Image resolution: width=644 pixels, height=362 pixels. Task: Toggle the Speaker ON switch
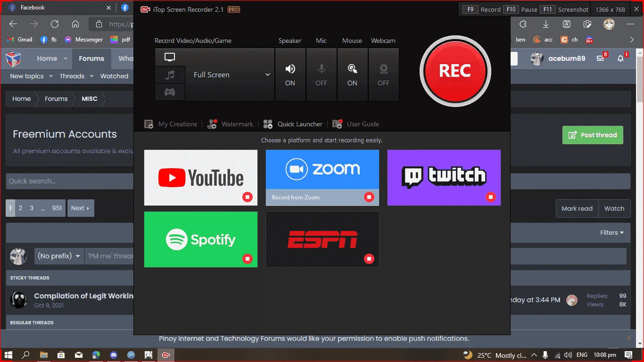point(290,74)
